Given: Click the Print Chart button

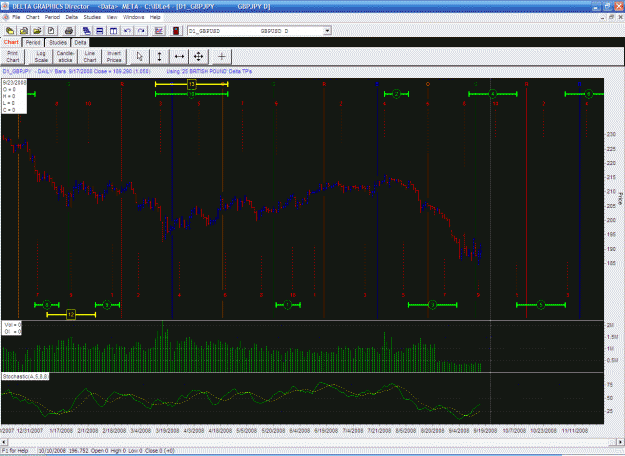Looking at the screenshot, I should pos(13,57).
